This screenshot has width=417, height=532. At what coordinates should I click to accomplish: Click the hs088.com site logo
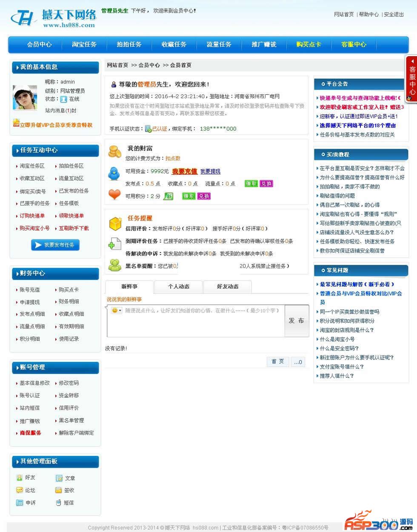[x=54, y=18]
